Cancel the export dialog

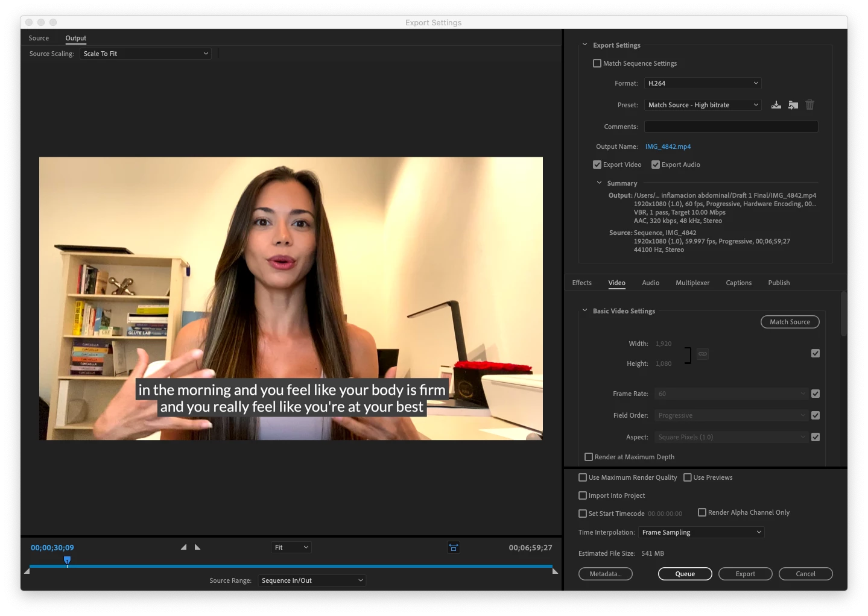coord(805,574)
